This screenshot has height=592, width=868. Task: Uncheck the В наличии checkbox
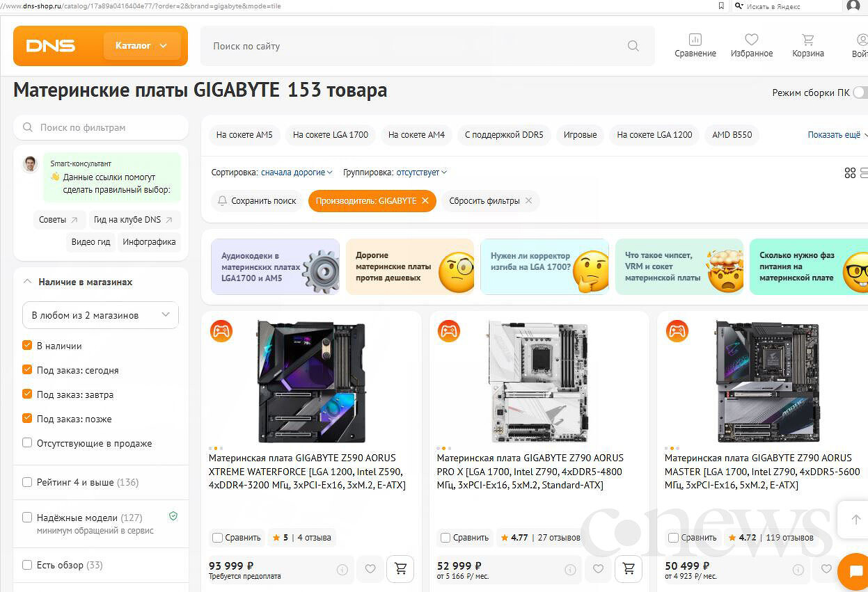coord(27,346)
